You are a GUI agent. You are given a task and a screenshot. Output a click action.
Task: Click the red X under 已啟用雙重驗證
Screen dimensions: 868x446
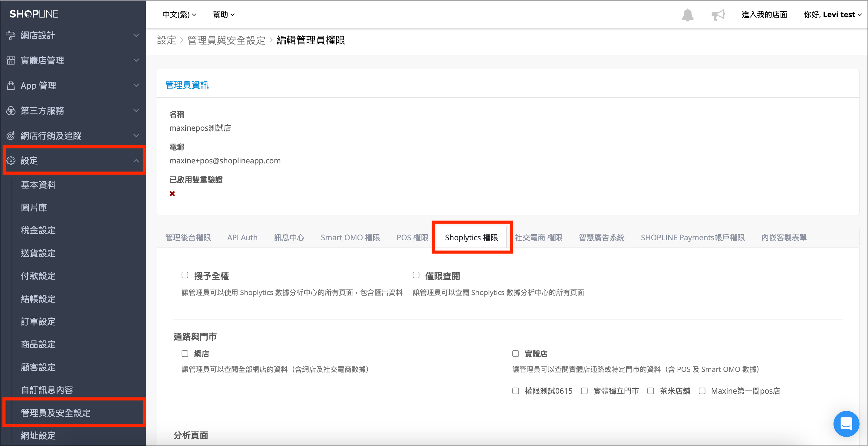(172, 193)
